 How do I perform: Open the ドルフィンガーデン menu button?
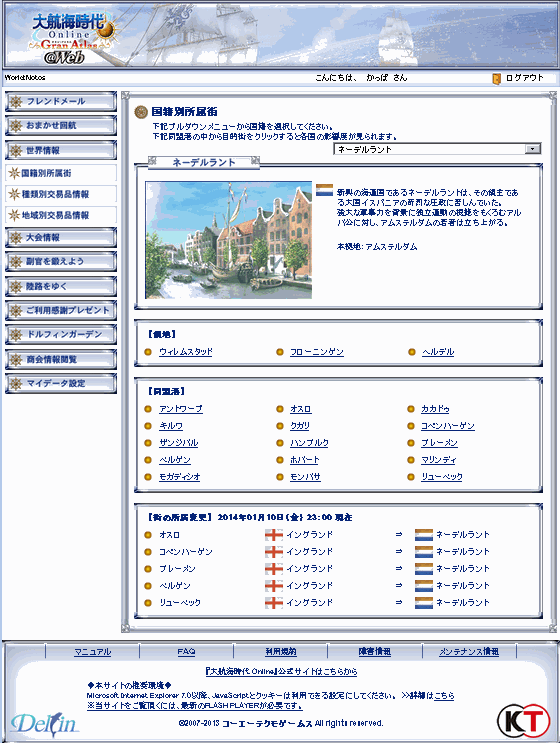click(61, 335)
